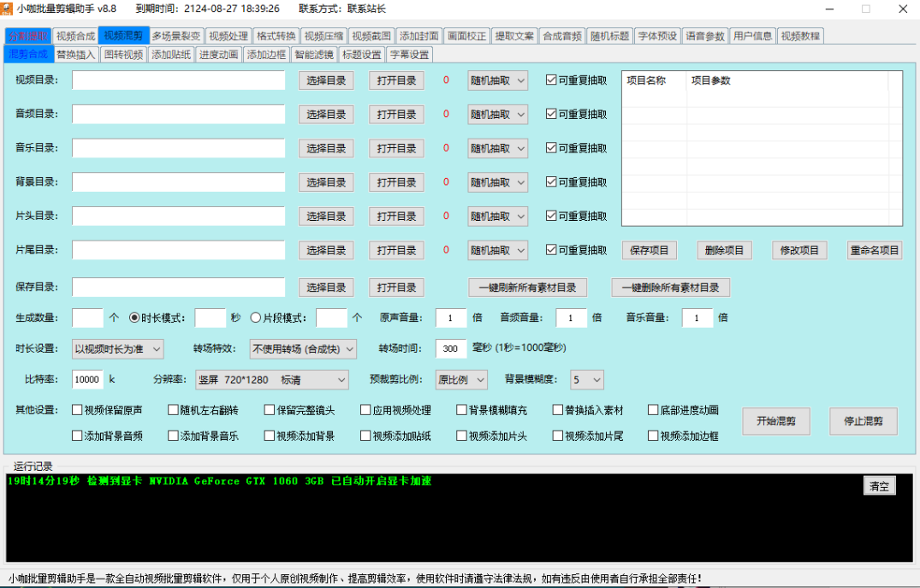Viewport: 920px width, 588px height.
Task: Go to the 字幕设置 sub-tab
Action: click(410, 55)
